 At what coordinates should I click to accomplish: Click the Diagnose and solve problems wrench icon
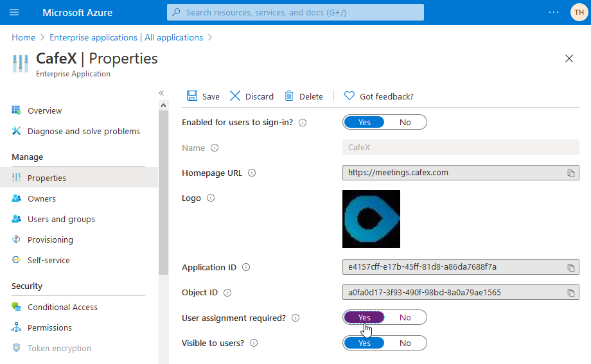coord(16,131)
